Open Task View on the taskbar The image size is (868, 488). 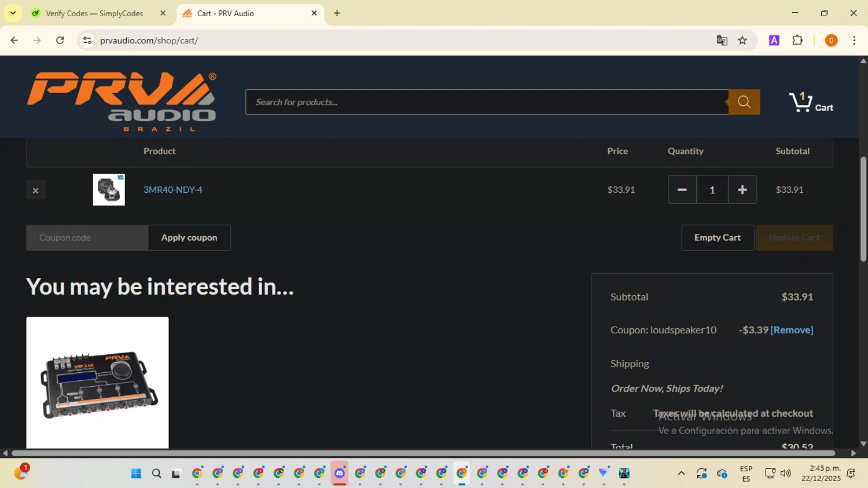(x=176, y=474)
